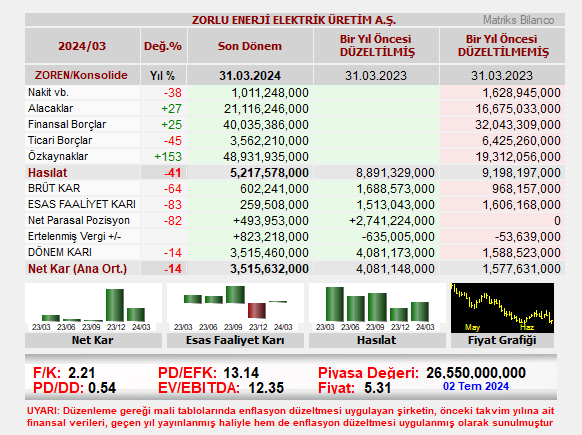This screenshot has height=435, width=582.
Task: Click the Değ.% column header
Action: [x=163, y=46]
